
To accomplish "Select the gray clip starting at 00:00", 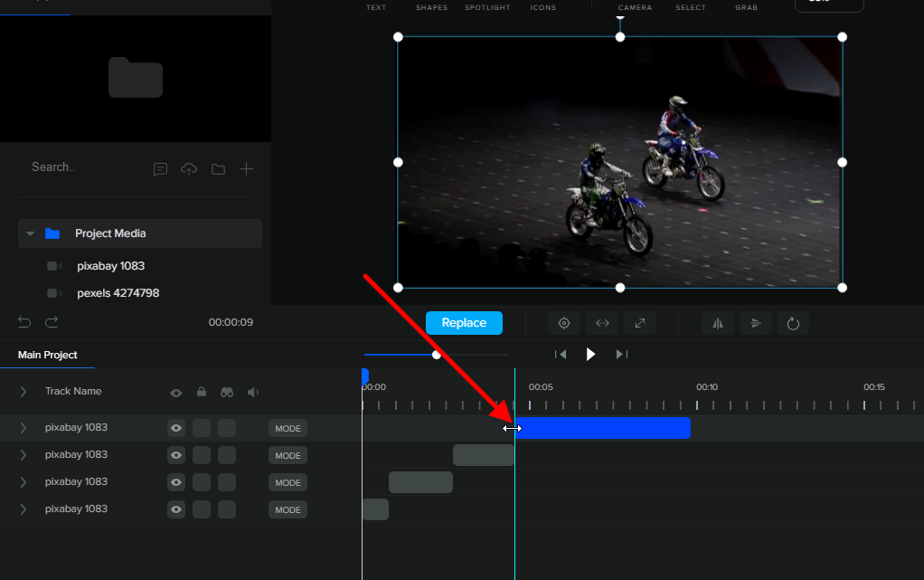I will (375, 509).
